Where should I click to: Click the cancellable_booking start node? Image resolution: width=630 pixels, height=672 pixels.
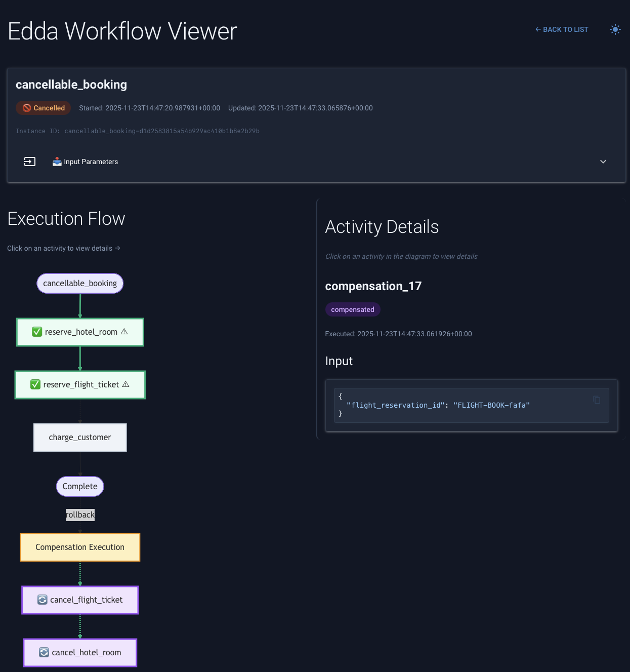point(80,284)
